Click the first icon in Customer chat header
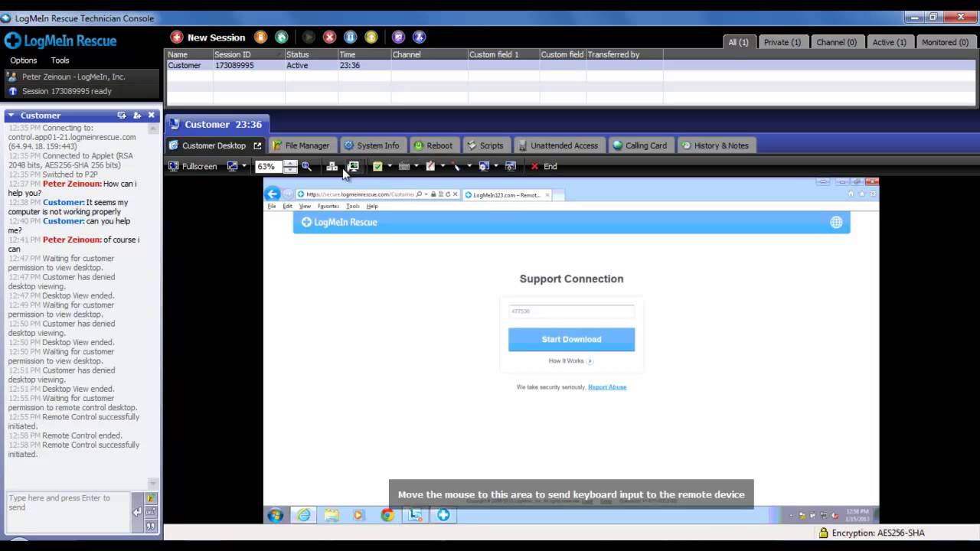980x551 pixels. click(122, 115)
